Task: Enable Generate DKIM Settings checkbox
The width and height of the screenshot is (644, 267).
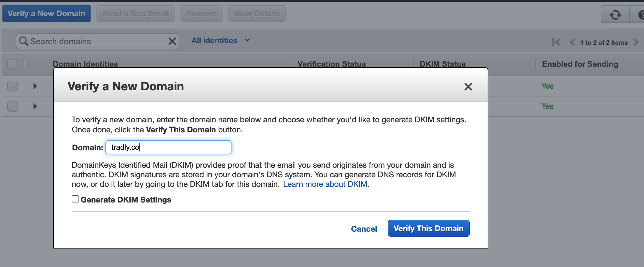Action: 75,199
